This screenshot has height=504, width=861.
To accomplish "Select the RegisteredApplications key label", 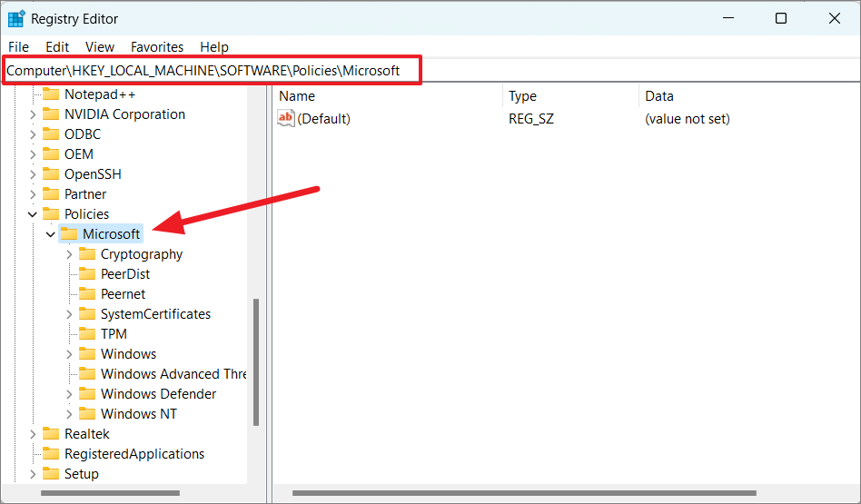I will pyautogui.click(x=134, y=454).
